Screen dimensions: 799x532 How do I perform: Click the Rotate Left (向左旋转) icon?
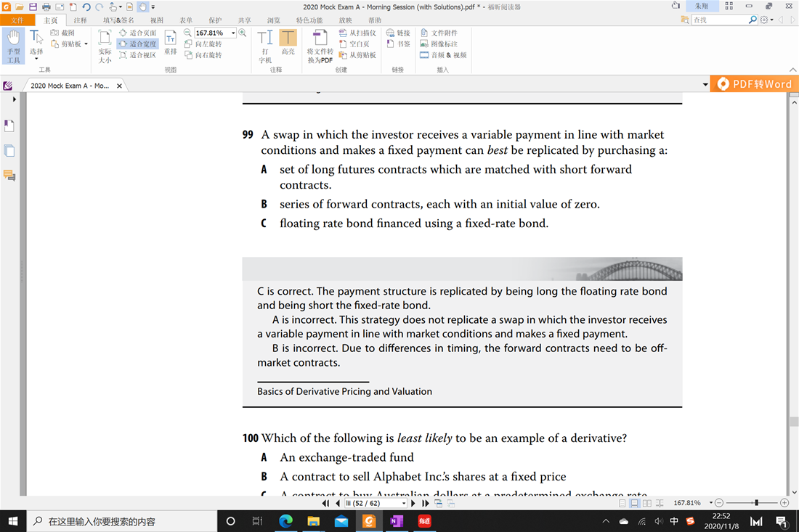click(190, 44)
